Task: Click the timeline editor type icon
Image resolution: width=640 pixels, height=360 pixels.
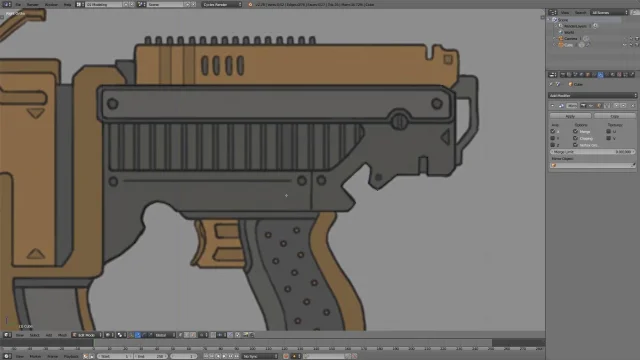Action: coord(7,356)
